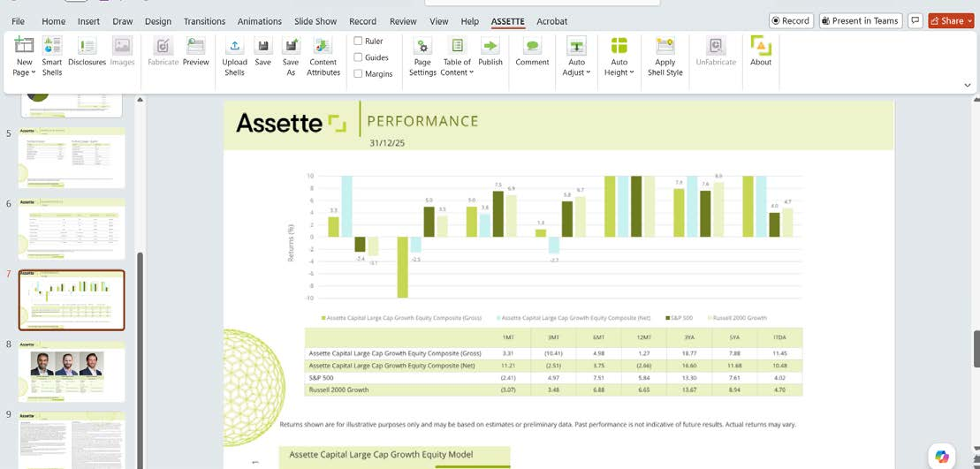Image resolution: width=980 pixels, height=469 pixels.
Task: Select slide 8 team photos thumbnail
Action: coord(72,372)
